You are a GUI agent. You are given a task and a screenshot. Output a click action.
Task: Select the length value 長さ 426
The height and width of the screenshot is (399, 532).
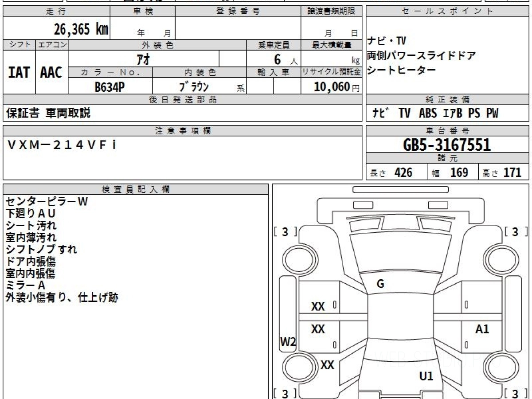coord(391,172)
